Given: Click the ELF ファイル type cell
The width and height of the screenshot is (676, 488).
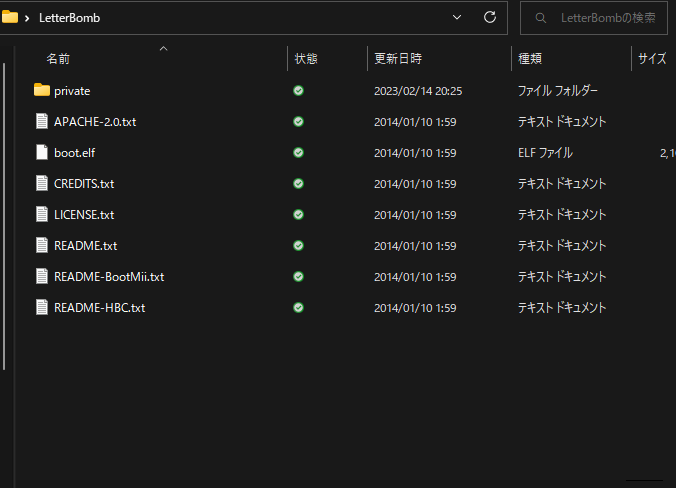Looking at the screenshot, I should (545, 153).
